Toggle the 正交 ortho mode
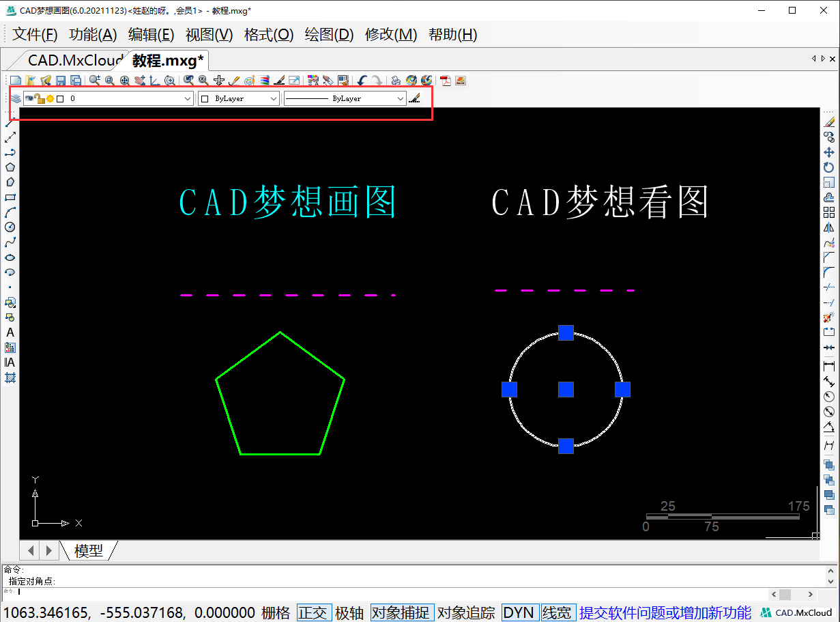The width and height of the screenshot is (840, 622). [313, 612]
